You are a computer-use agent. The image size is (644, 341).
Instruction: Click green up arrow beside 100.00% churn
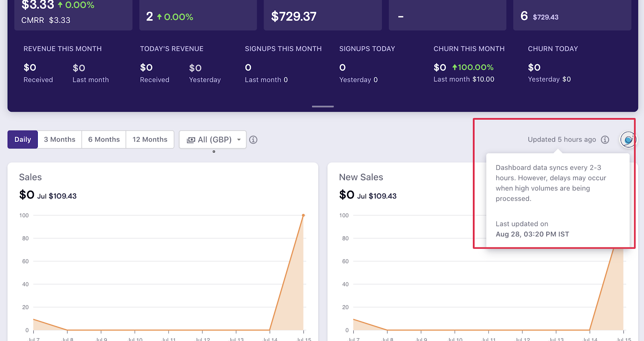455,67
